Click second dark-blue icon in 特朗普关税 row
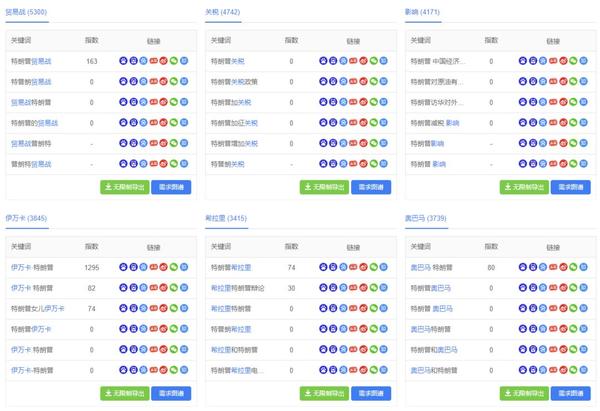 [x=333, y=60]
